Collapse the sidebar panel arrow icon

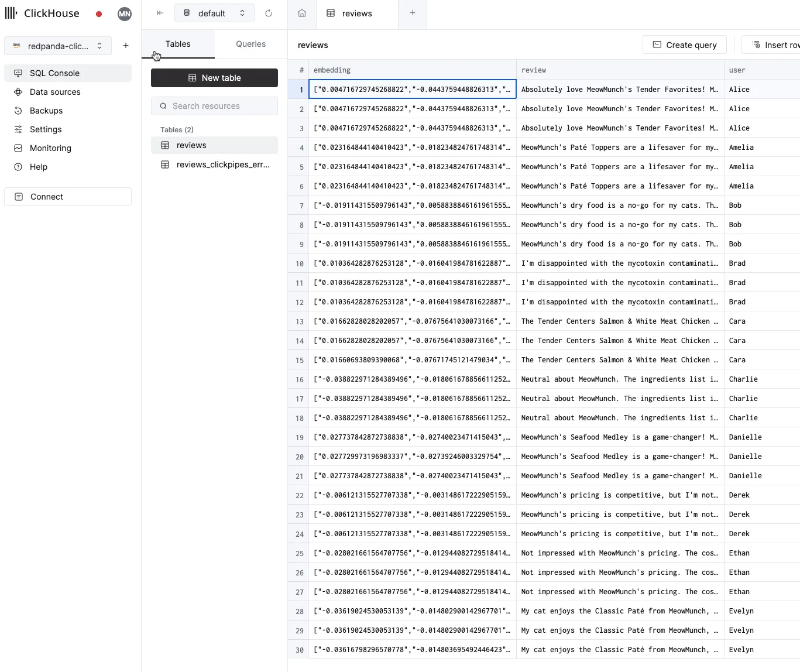[x=160, y=13]
